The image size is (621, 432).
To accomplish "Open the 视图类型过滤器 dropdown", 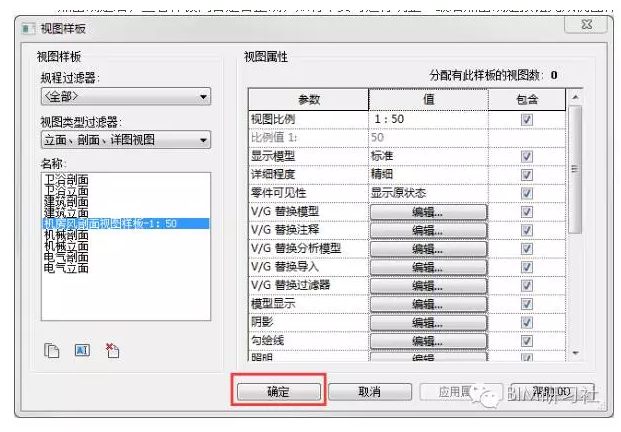I will click(125, 141).
